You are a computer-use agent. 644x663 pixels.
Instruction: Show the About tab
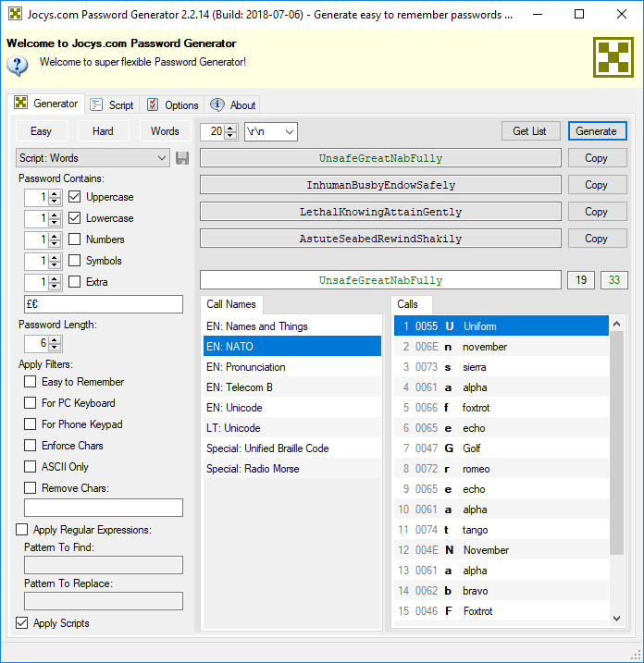pyautogui.click(x=232, y=104)
